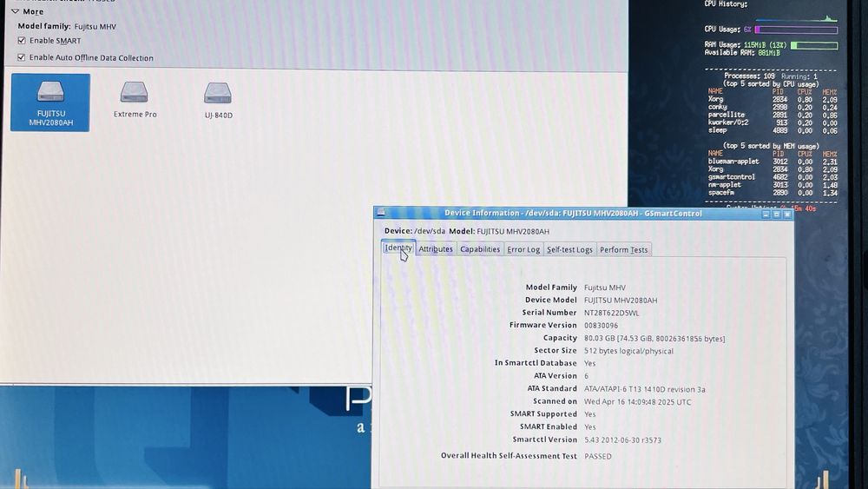Select the UJ-840D optical drive icon
Screen dimensions: 868x489
click(218, 100)
